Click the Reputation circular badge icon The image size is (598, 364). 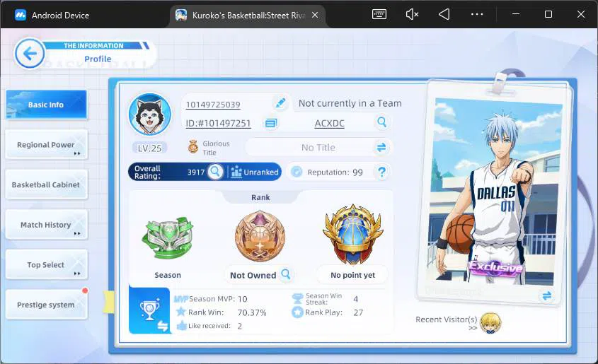[297, 172]
